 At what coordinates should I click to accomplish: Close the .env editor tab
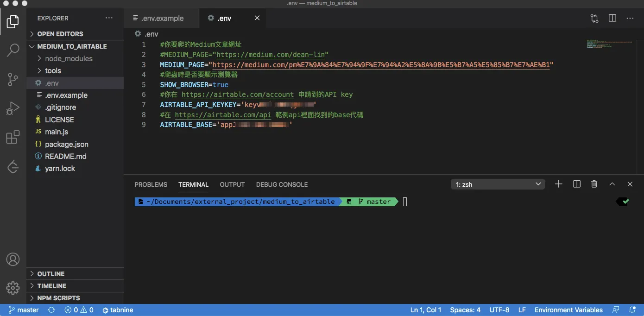(x=257, y=18)
